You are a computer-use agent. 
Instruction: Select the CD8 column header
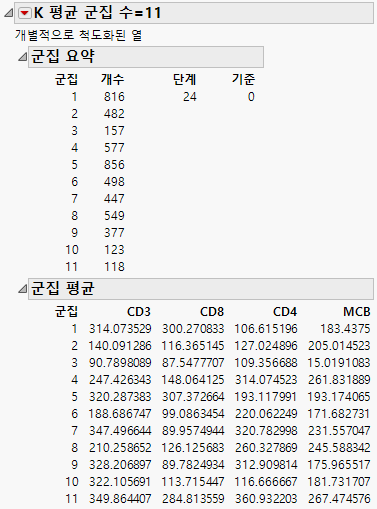tap(212, 312)
